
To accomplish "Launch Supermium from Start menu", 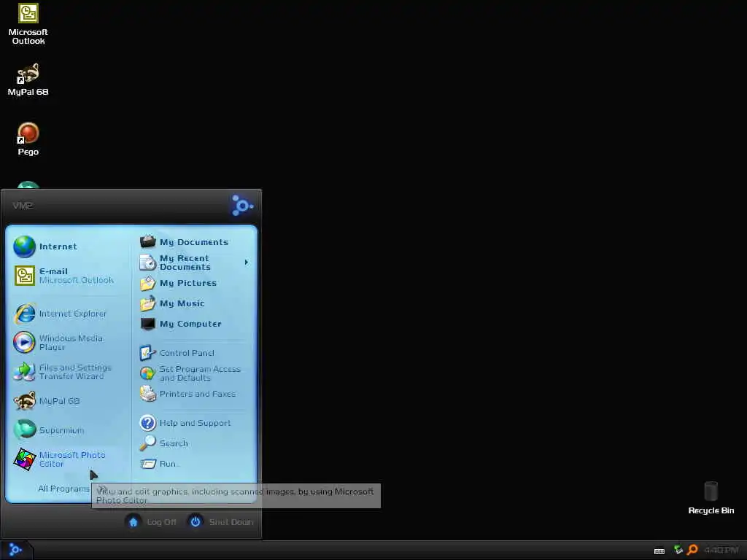I will (x=66, y=430).
